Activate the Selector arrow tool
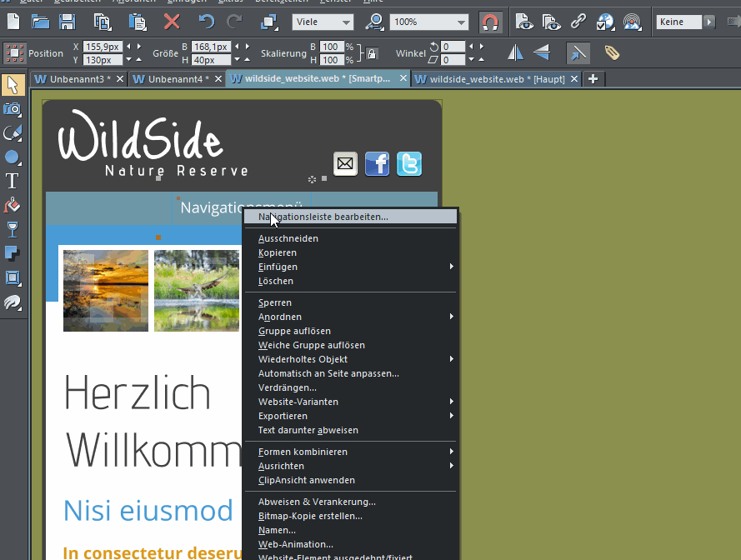Viewport: 741px width, 560px height. pyautogui.click(x=13, y=85)
